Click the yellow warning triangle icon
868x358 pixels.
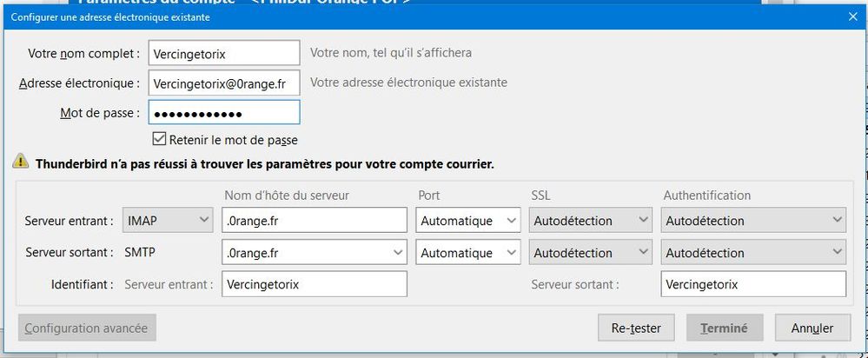[20, 162]
